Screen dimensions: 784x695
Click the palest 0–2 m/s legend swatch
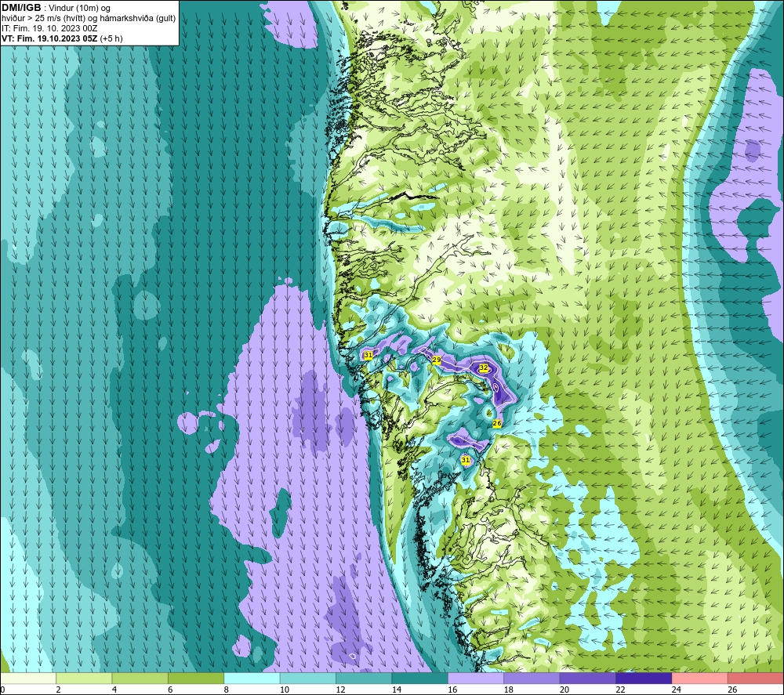pyautogui.click(x=28, y=679)
